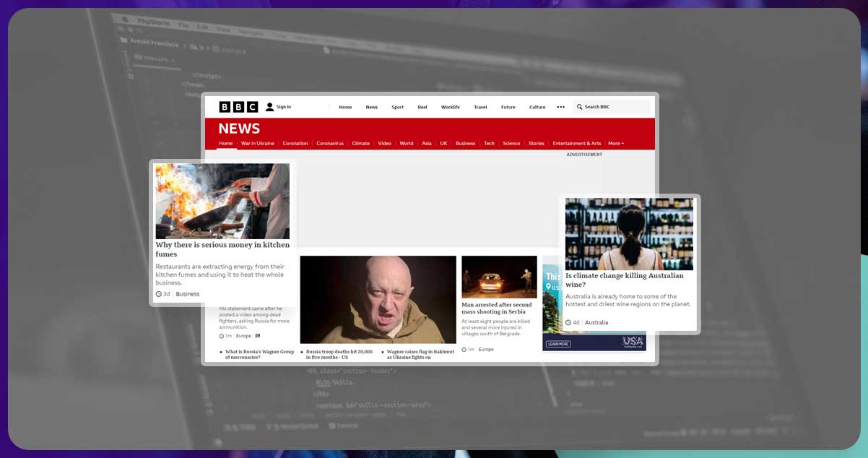
Task: Open the Video section
Action: [x=385, y=143]
